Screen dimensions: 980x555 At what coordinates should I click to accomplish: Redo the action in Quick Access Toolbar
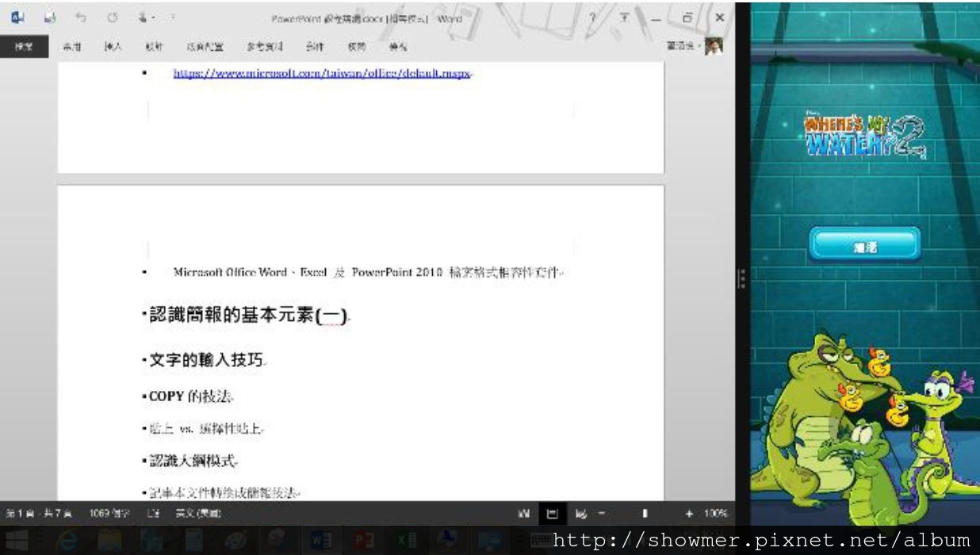tap(113, 17)
